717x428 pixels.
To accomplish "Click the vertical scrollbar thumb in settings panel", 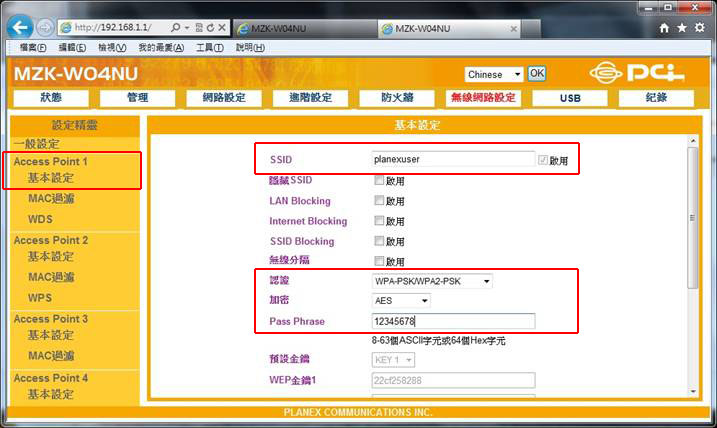I will click(693, 218).
